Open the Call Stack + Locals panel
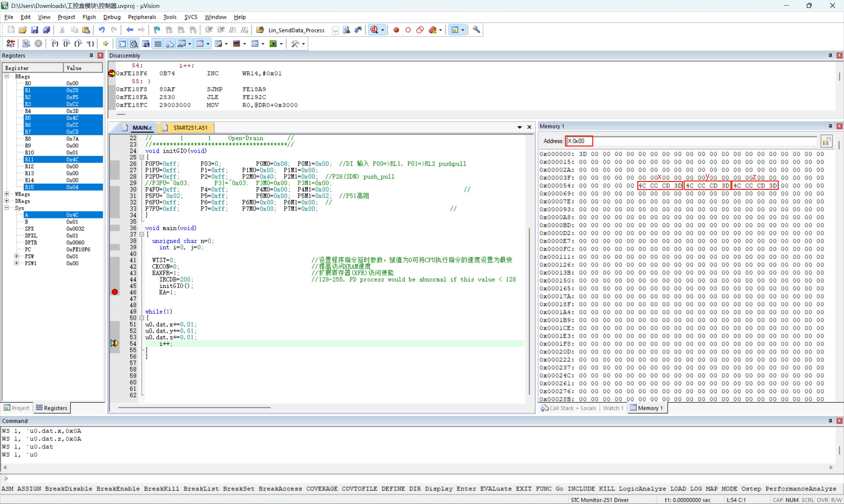 569,408
